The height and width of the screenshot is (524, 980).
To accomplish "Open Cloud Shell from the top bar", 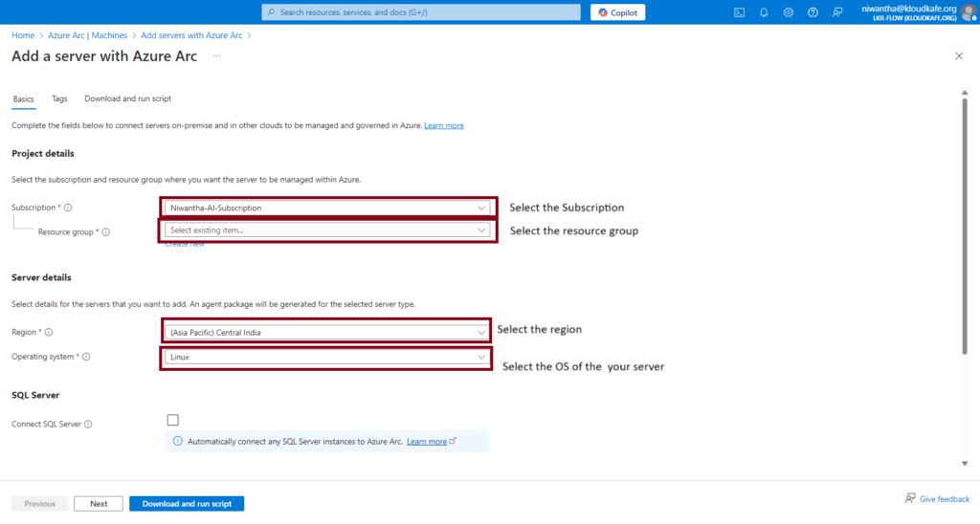I will click(x=739, y=12).
